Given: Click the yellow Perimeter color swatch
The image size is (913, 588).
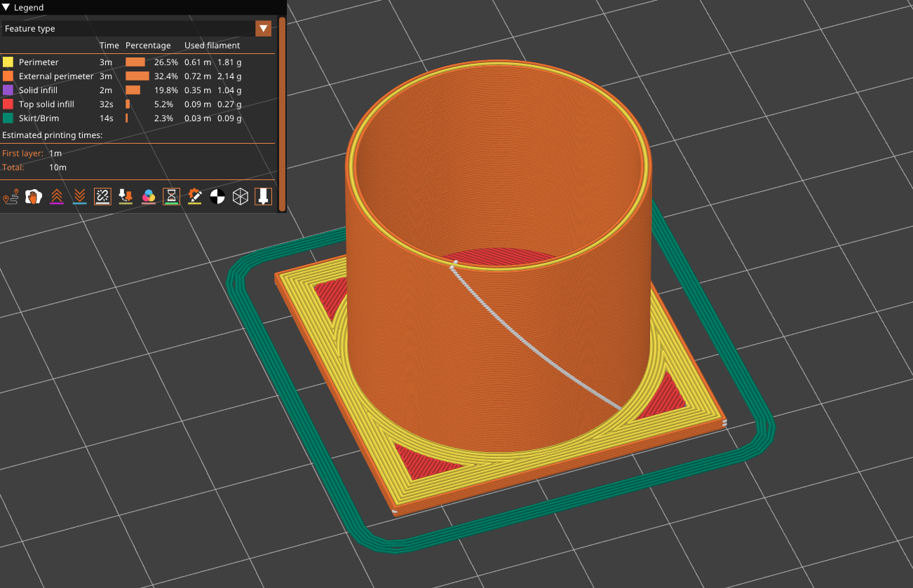Looking at the screenshot, I should click(8, 62).
